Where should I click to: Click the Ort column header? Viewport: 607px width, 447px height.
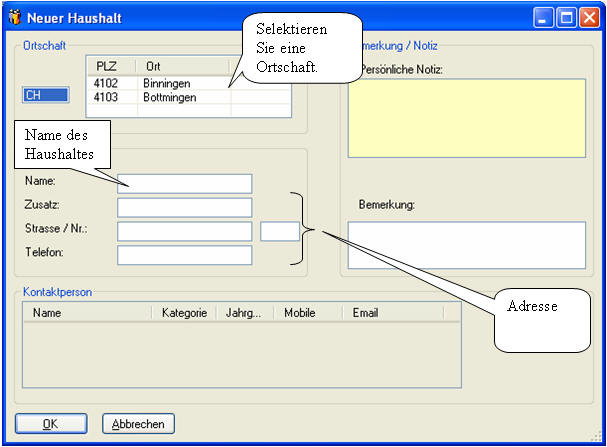pos(180,66)
